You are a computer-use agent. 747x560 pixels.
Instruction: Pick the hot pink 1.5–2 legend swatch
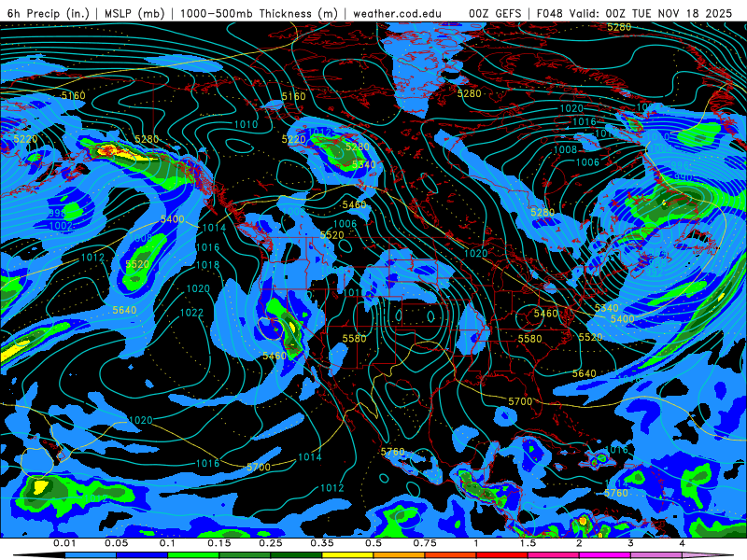pyautogui.click(x=554, y=555)
